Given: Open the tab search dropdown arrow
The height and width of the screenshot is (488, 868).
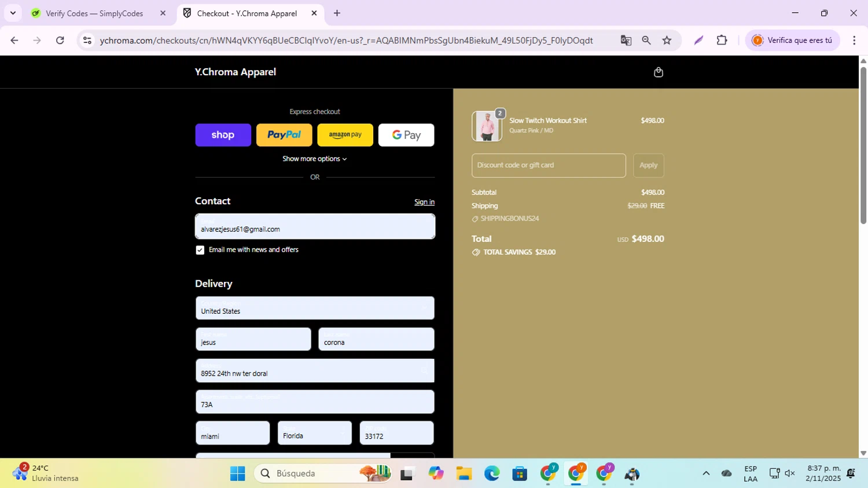Looking at the screenshot, I should tap(13, 13).
